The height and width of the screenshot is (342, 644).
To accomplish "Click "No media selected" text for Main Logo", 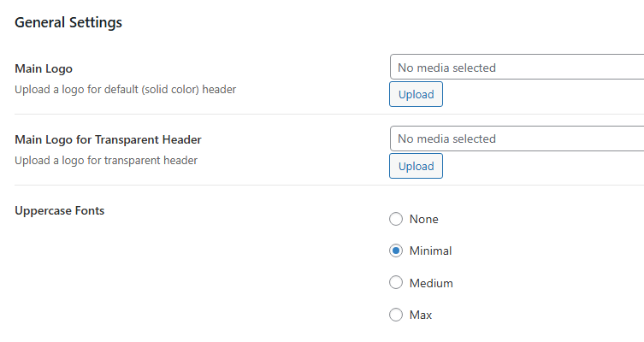I will tap(446, 68).
